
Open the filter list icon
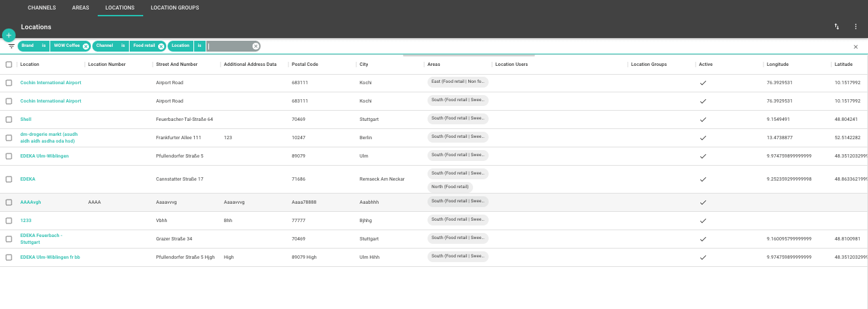tap(12, 46)
